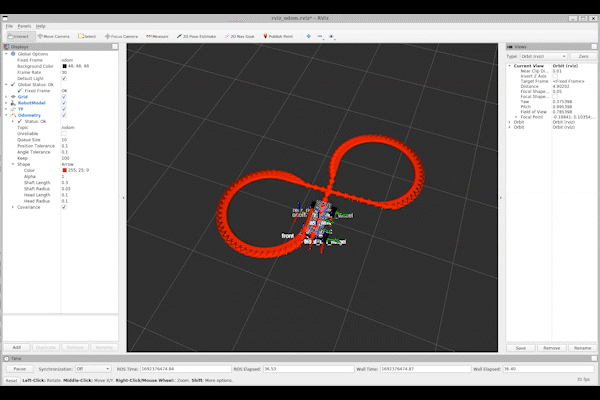Expand the Focal Point property

(516, 117)
